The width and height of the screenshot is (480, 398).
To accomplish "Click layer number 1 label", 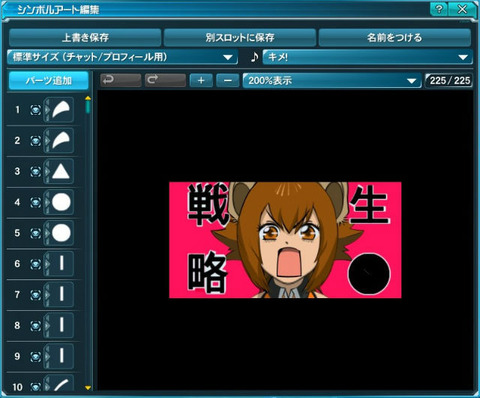I will pos(17,110).
